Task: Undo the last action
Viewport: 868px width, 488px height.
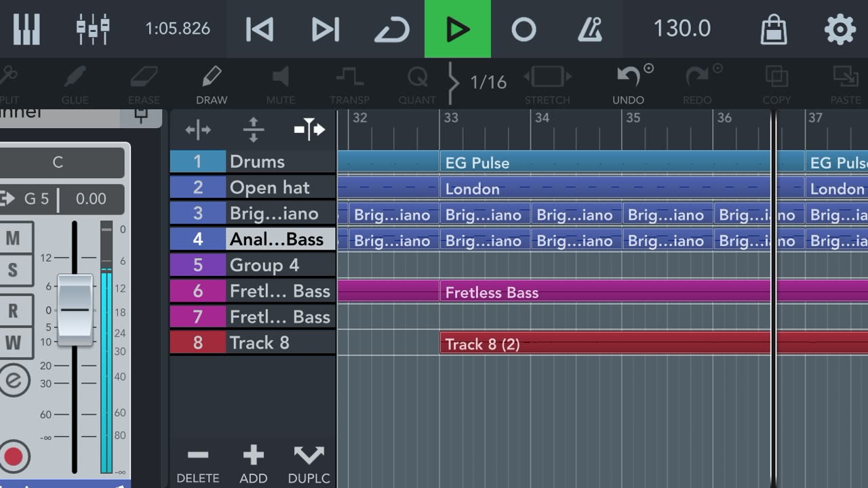Action: click(629, 84)
